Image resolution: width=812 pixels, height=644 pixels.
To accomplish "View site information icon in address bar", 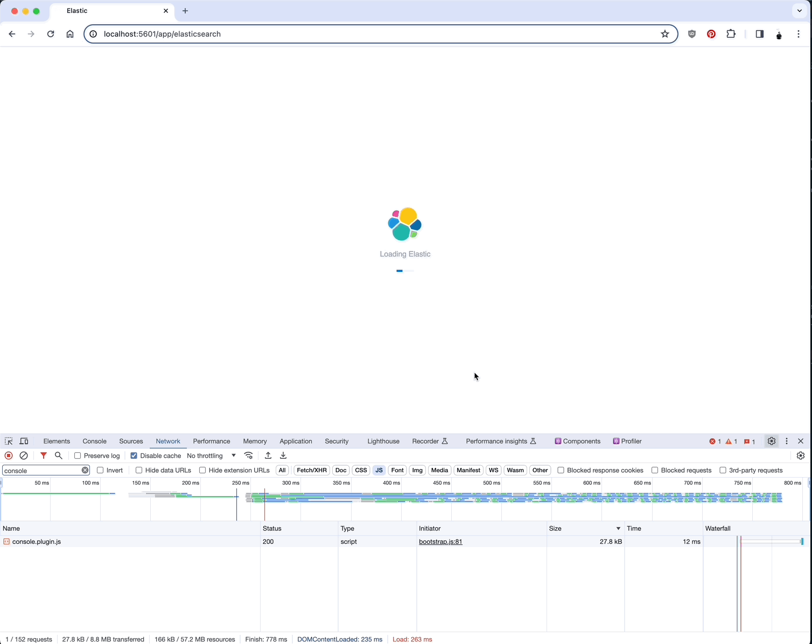I will (x=93, y=34).
